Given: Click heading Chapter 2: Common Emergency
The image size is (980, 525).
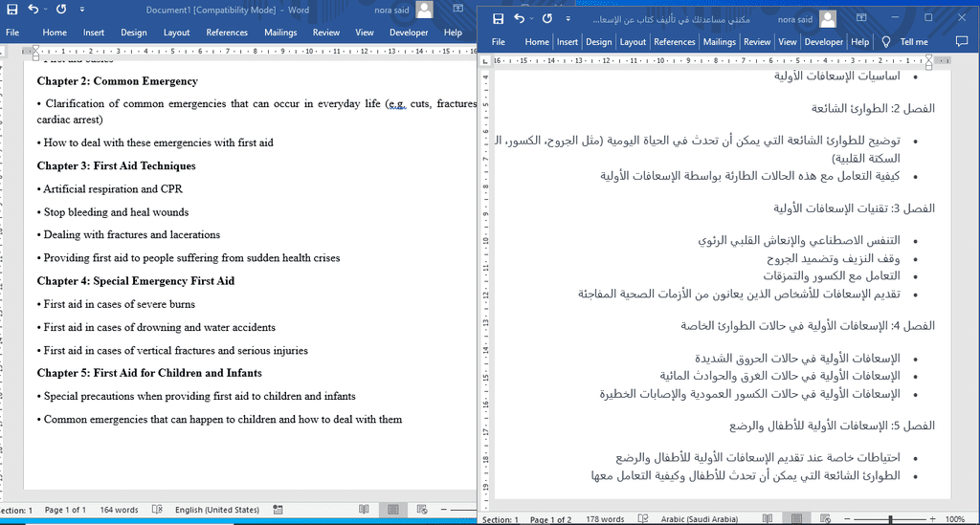Looking at the screenshot, I should click(118, 81).
